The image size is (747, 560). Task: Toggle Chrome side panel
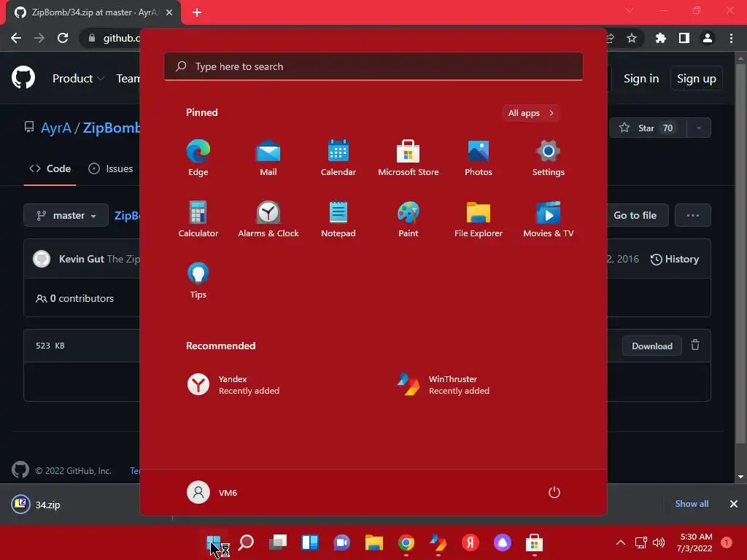[684, 38]
